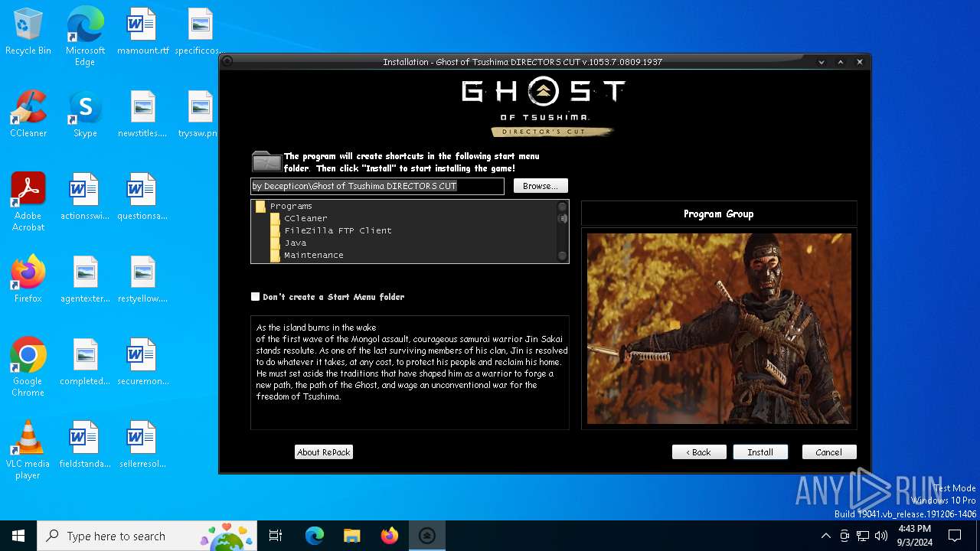Launch Skype from desktop
Viewport: 980px width, 551px height.
point(85,115)
